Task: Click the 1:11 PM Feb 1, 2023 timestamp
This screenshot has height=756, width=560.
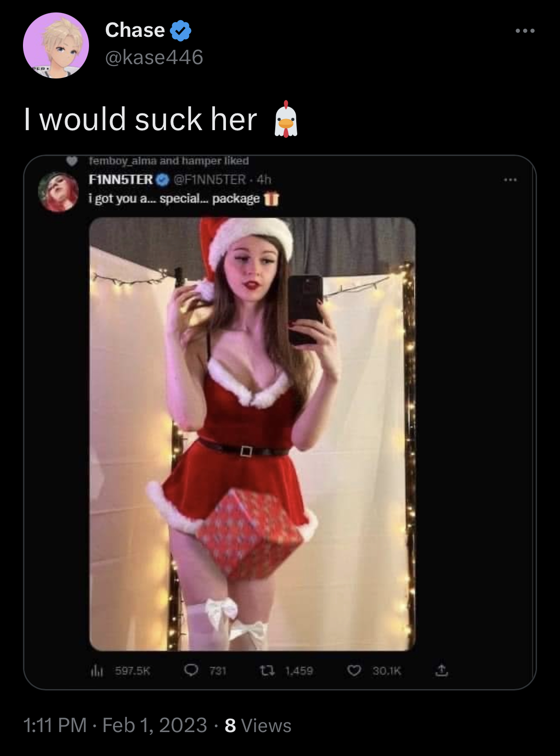Action: coord(115,725)
